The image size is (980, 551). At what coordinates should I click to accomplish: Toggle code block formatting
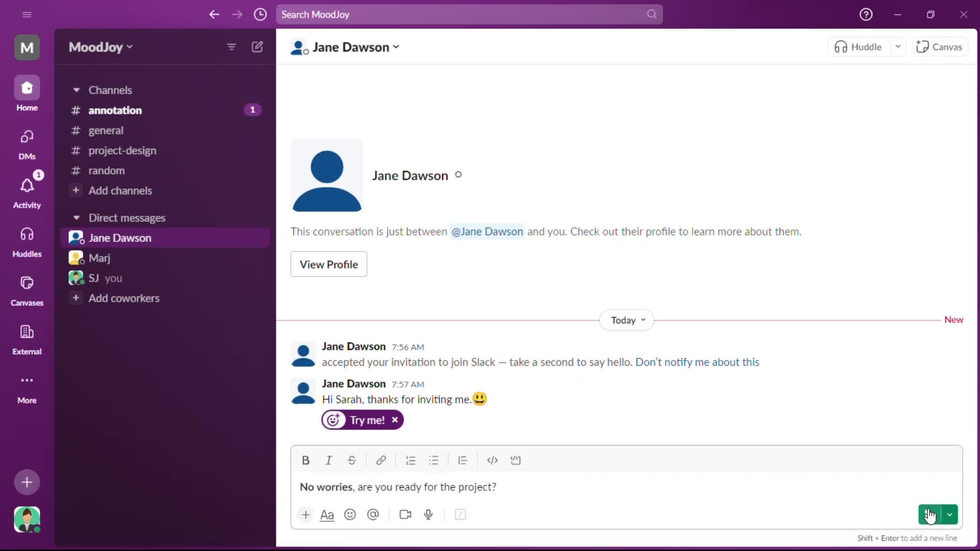coord(516,460)
